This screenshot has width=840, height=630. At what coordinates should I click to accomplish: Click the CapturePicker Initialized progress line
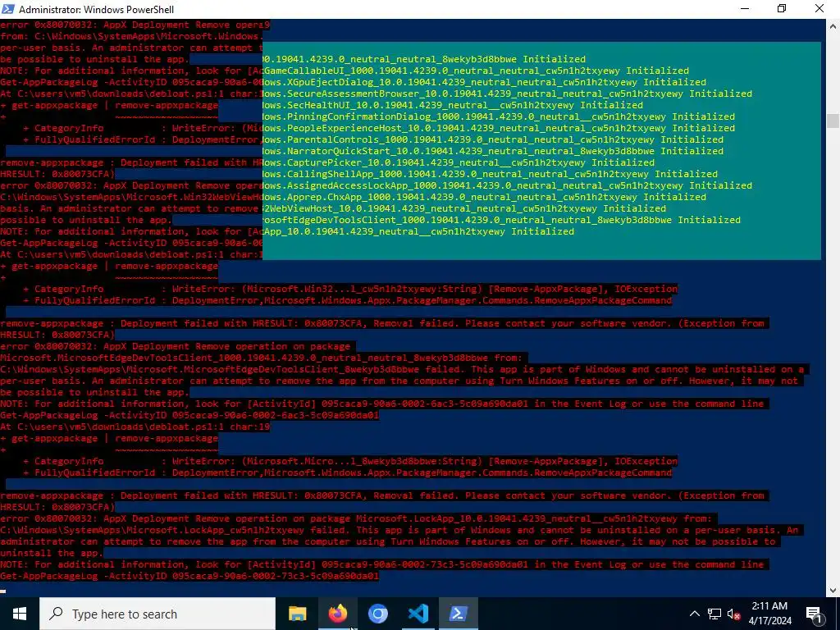459,162
